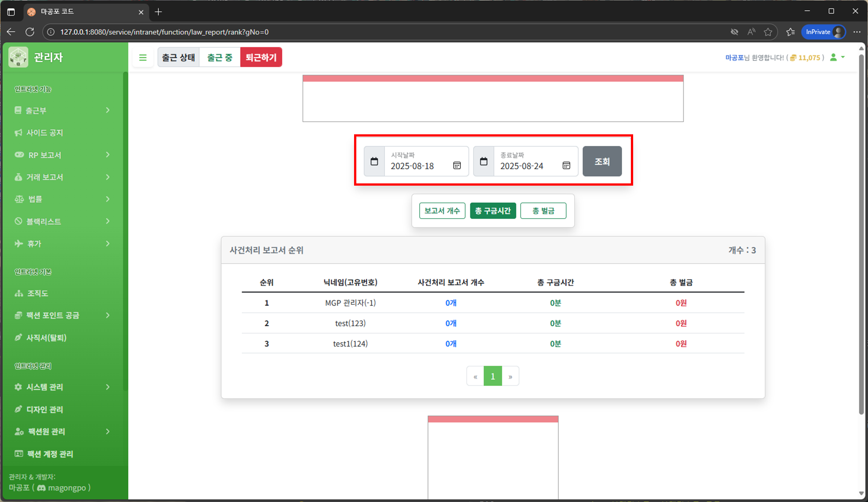Click the 출근부 book icon
This screenshot has width=868, height=502.
click(18, 110)
